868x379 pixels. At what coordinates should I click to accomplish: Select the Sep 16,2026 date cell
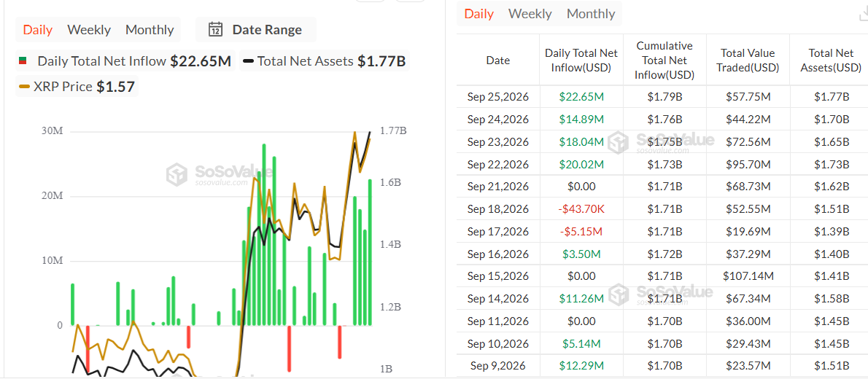click(x=498, y=254)
